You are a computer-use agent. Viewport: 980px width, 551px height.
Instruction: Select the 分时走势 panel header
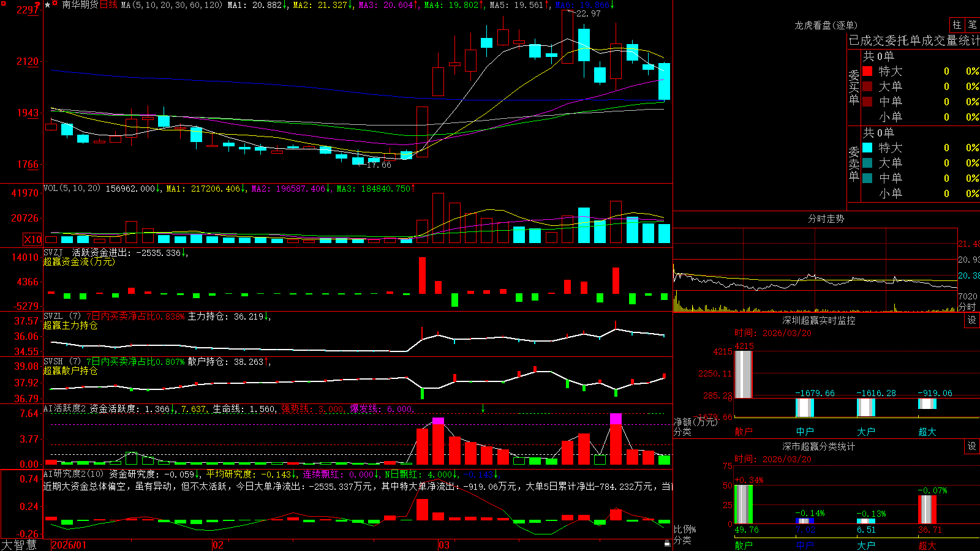coord(826,219)
